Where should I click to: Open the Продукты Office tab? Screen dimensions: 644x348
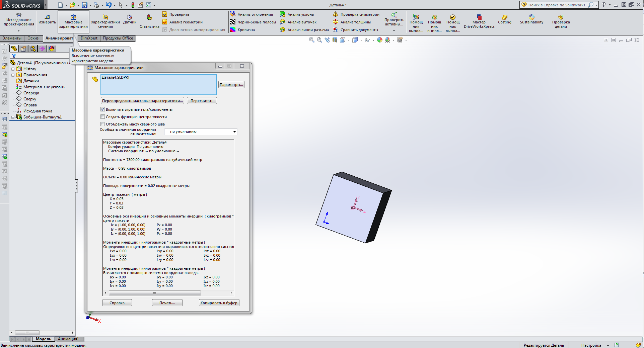coord(118,38)
